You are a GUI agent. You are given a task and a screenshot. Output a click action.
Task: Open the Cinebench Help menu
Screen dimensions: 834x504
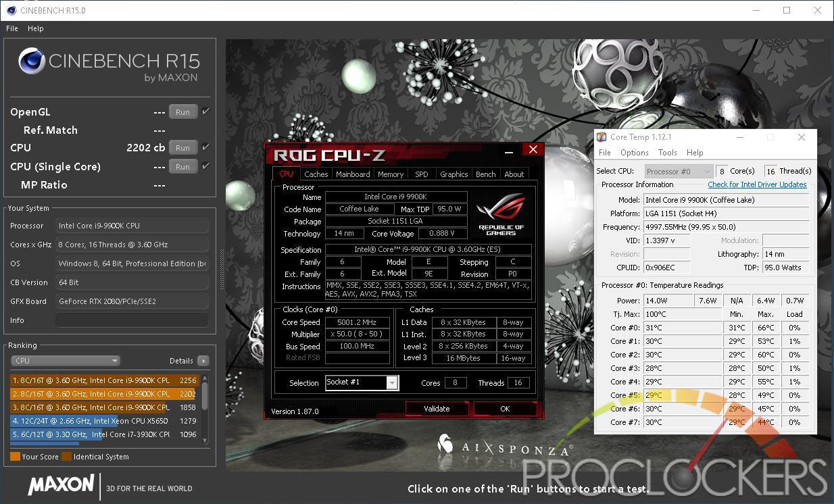[x=36, y=28]
